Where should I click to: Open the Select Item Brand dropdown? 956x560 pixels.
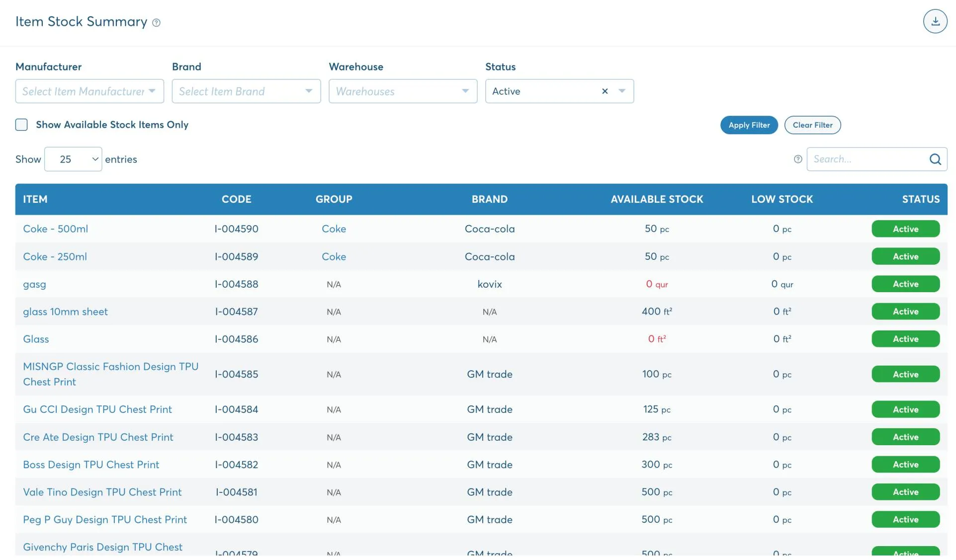click(246, 91)
